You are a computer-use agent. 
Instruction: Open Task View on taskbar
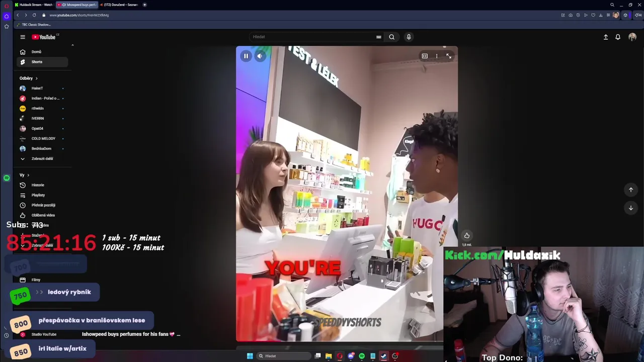317,356
